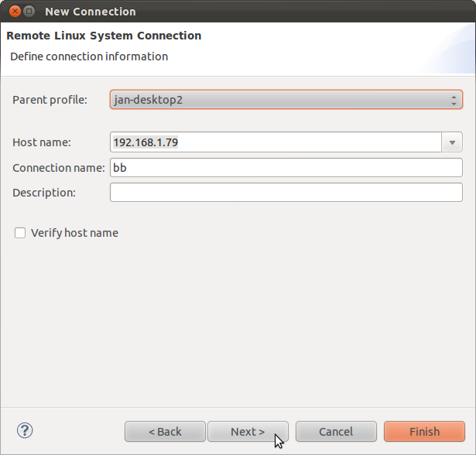Image resolution: width=476 pixels, height=455 pixels.
Task: Click into the Connection name field containing bb
Action: point(286,168)
